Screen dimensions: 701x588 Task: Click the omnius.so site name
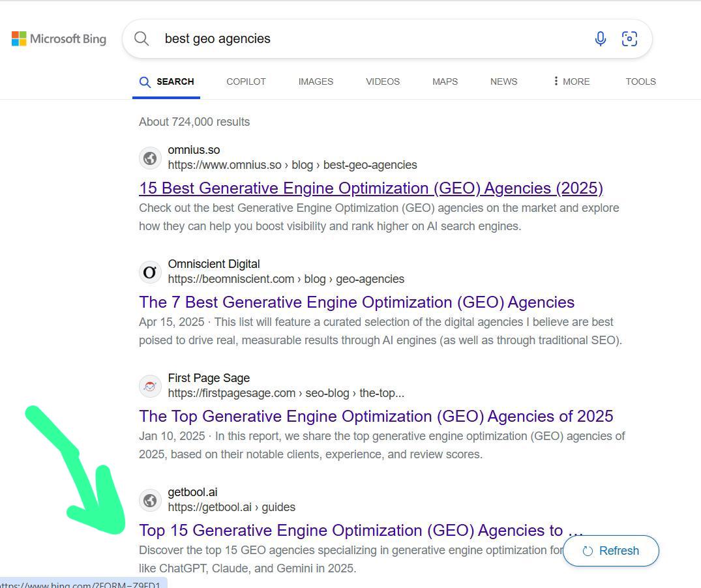[194, 150]
